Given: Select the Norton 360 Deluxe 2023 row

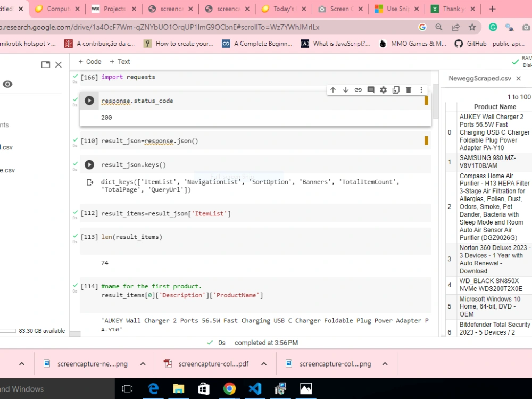Looking at the screenshot, I should (x=488, y=259).
